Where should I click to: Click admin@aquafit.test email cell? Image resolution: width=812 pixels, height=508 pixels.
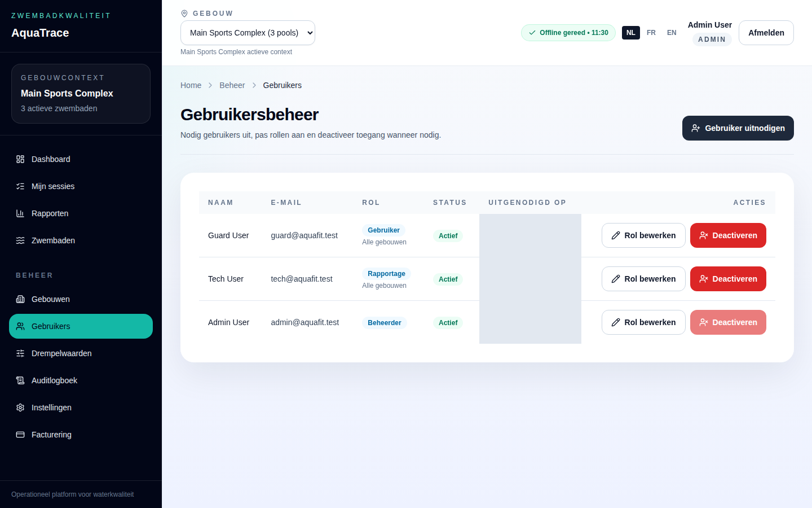304,322
